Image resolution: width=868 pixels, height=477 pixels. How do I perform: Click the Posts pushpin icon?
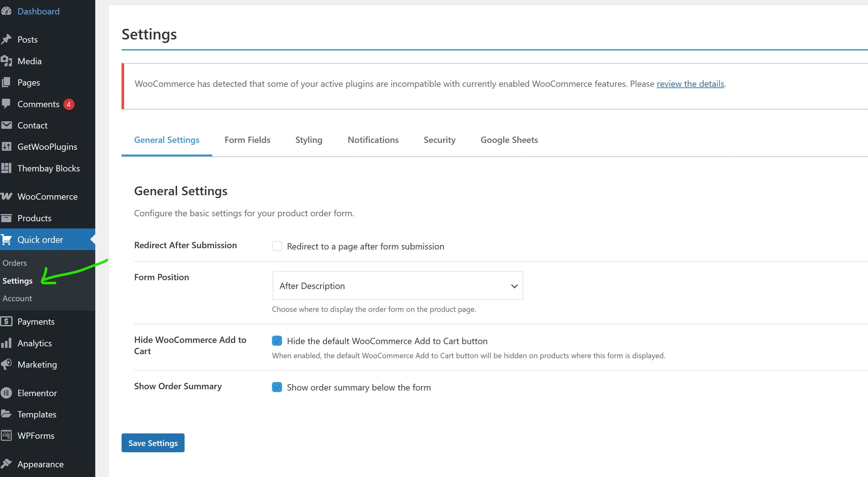6,39
